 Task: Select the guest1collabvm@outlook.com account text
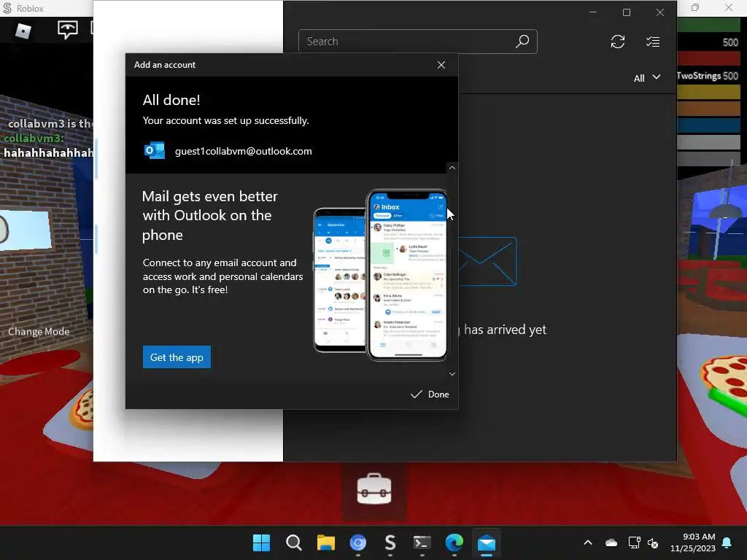point(244,151)
